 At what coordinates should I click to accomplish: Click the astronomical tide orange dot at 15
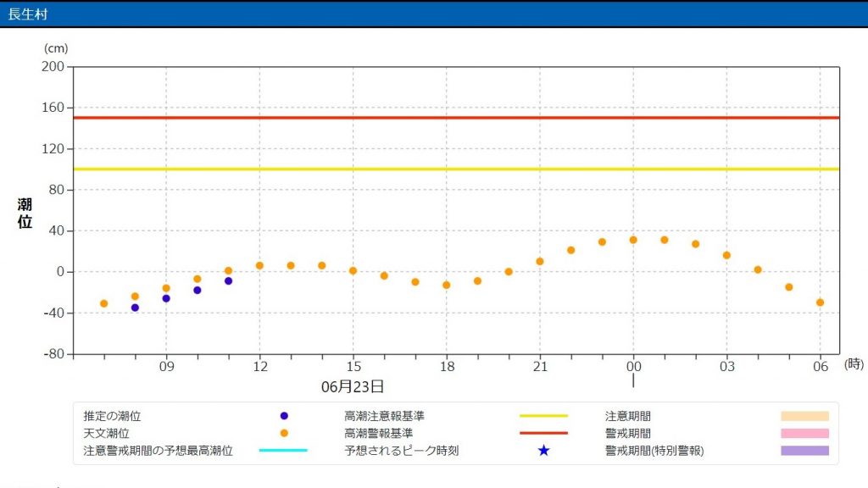[353, 271]
